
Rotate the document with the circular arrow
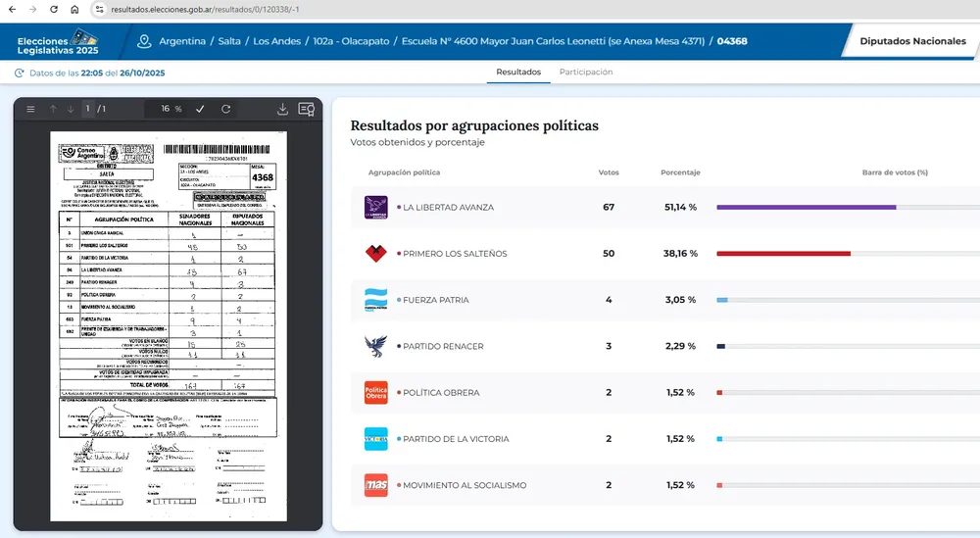226,109
